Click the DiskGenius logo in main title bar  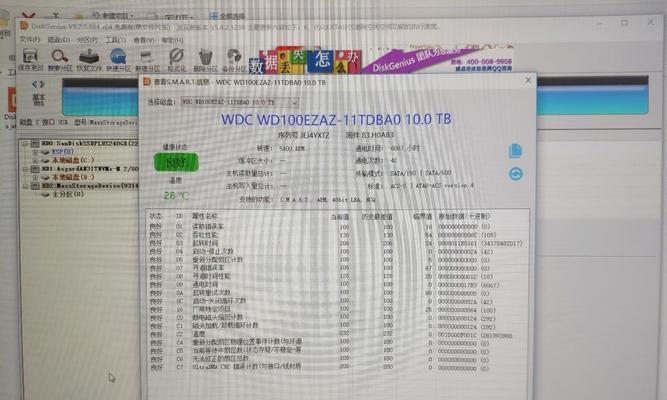(24, 26)
